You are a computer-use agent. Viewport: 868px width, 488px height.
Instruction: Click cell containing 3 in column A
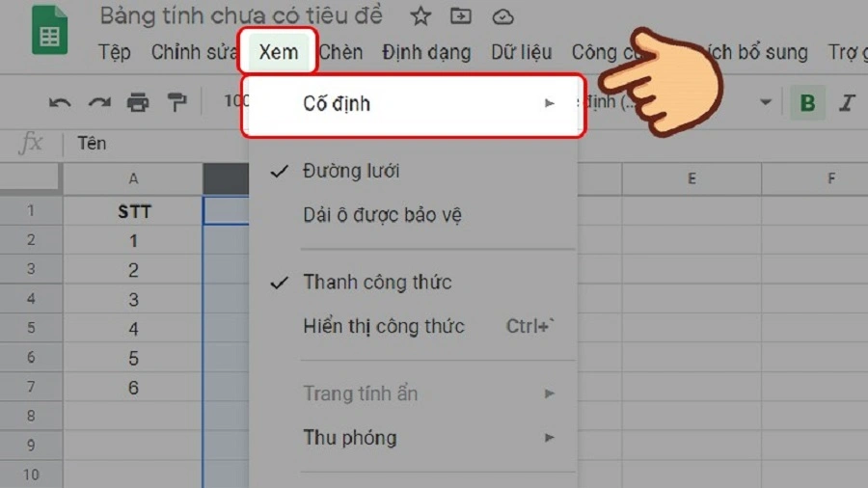[x=133, y=299]
